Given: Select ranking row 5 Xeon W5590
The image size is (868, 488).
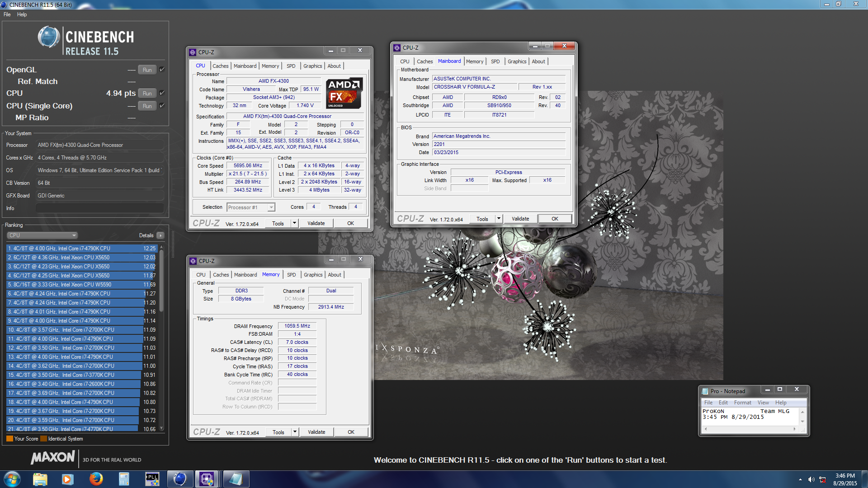Looking at the screenshot, I should [82, 285].
